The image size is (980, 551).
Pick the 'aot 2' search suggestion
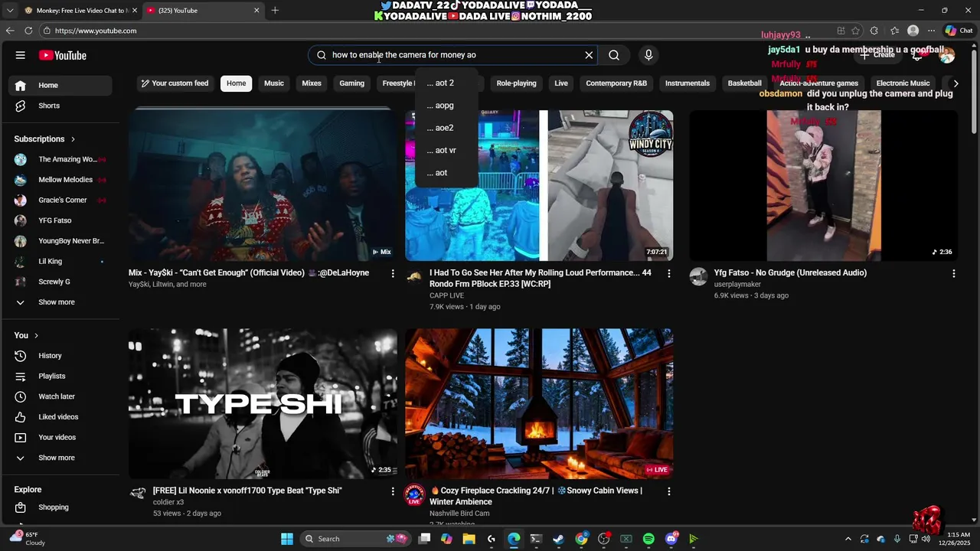tap(446, 83)
